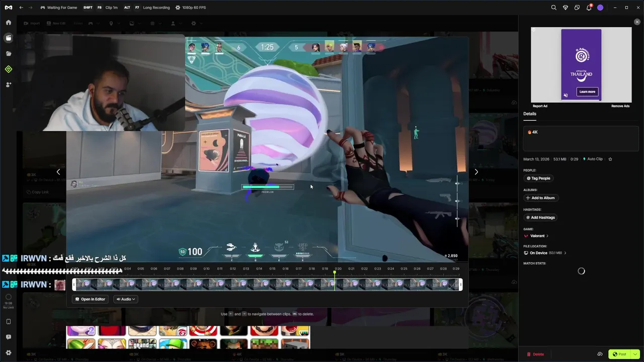Seek to 0:10 on the timeline ruler

coord(206,268)
